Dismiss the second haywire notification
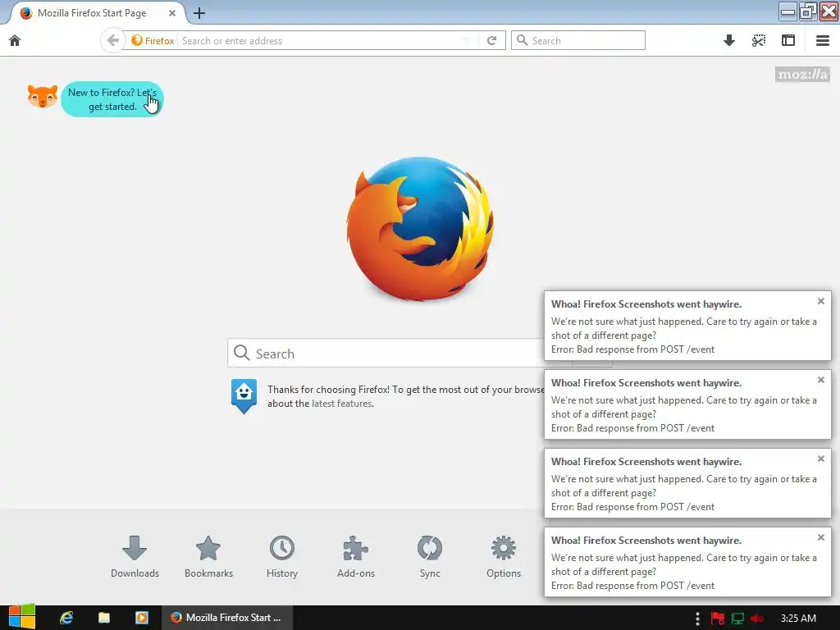The height and width of the screenshot is (630, 840). coord(820,380)
